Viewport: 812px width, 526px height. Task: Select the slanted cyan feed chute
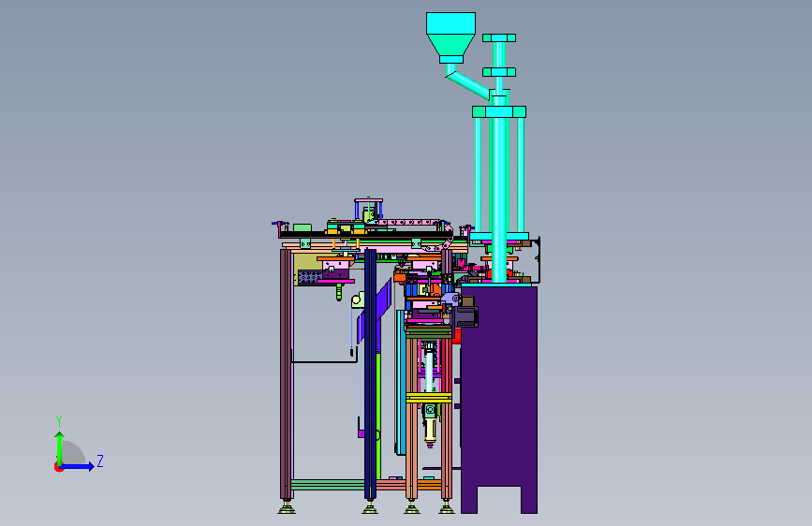coord(467,85)
